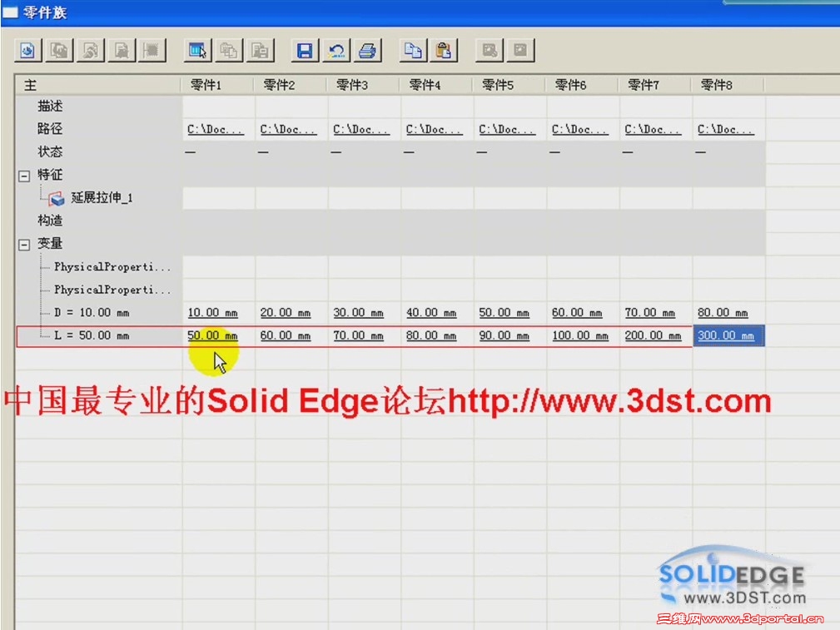Image resolution: width=840 pixels, height=630 pixels.
Task: Click the greyed page with down-arrow icon
Action: click(122, 51)
